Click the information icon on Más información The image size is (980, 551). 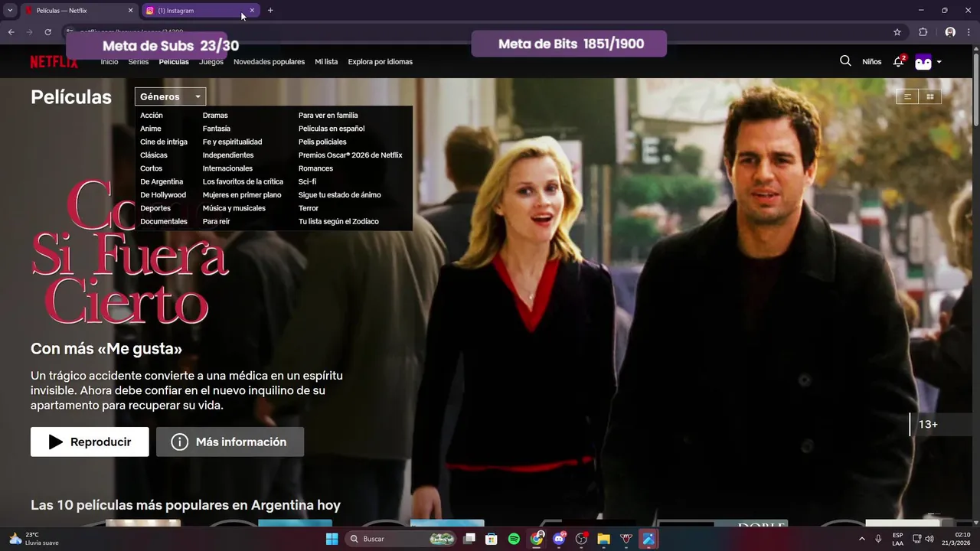[180, 442]
